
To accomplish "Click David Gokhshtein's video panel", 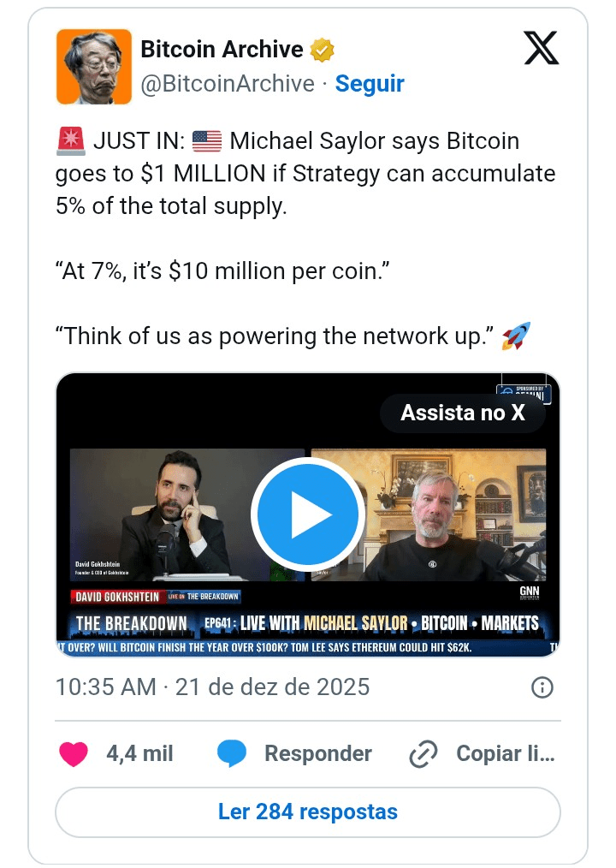I will coord(163,514).
